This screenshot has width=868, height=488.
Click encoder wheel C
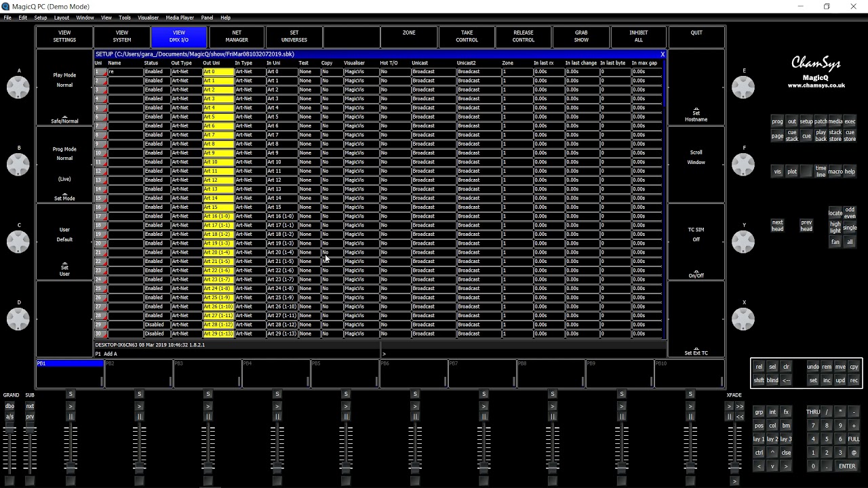pyautogui.click(x=18, y=241)
